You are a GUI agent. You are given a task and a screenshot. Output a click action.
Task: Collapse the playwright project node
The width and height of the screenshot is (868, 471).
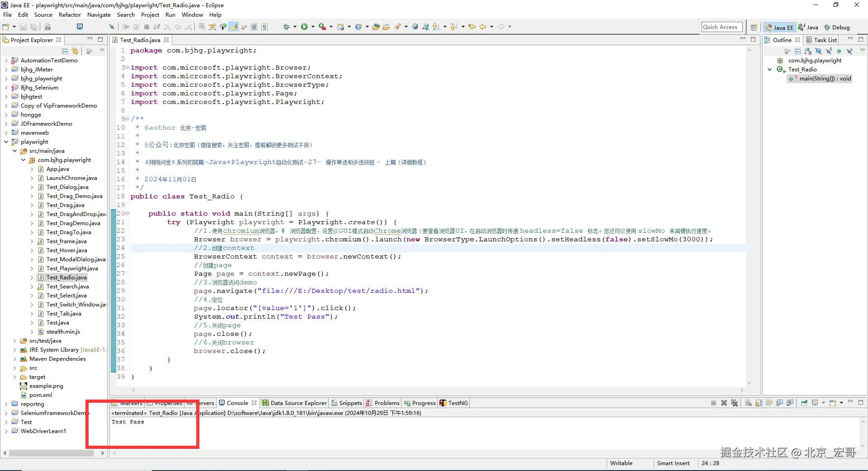6,142
